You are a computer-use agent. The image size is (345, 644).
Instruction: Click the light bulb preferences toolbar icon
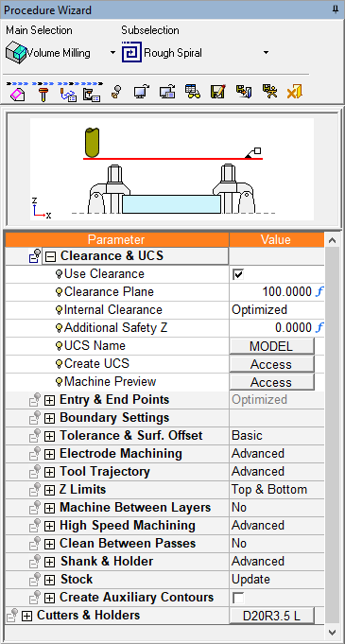[116, 92]
